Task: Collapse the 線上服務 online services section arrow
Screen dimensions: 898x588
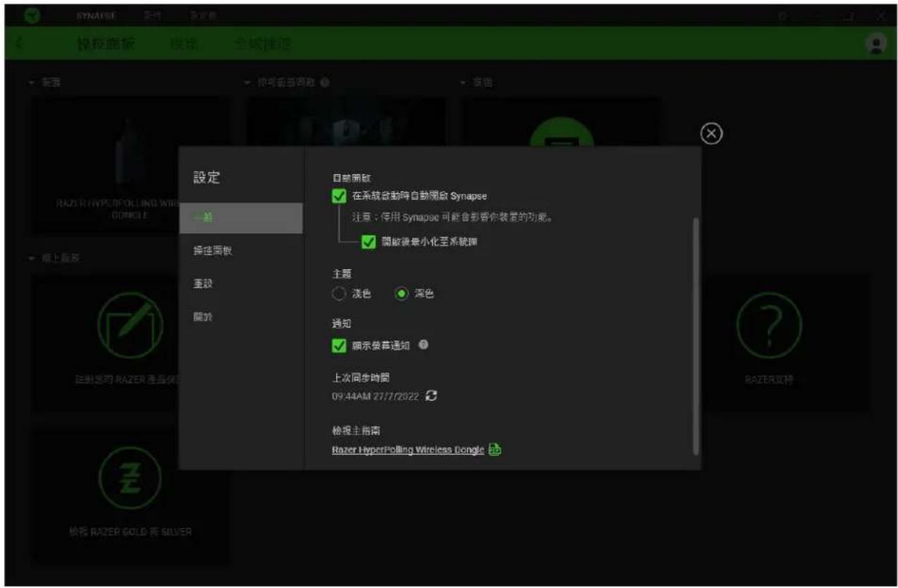Action: pyautogui.click(x=32, y=258)
